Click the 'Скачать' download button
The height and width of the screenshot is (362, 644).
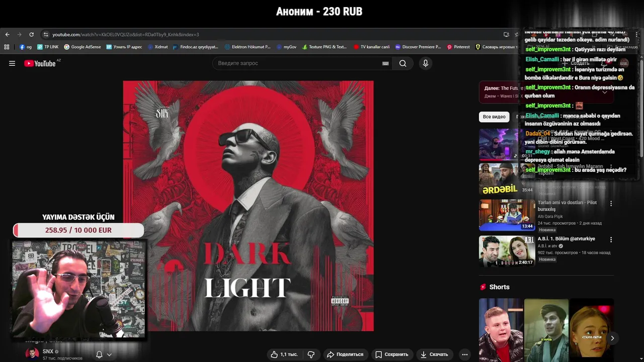(434, 354)
